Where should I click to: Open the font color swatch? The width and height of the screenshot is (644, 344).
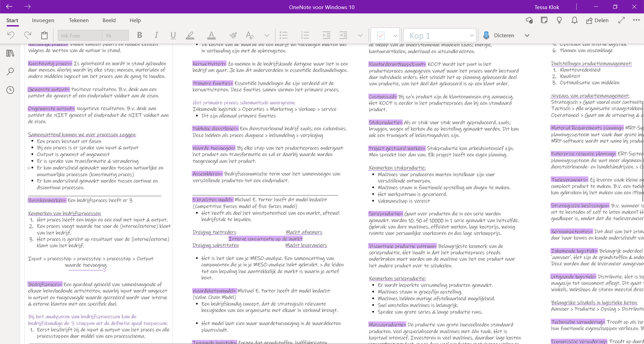pyautogui.click(x=211, y=35)
